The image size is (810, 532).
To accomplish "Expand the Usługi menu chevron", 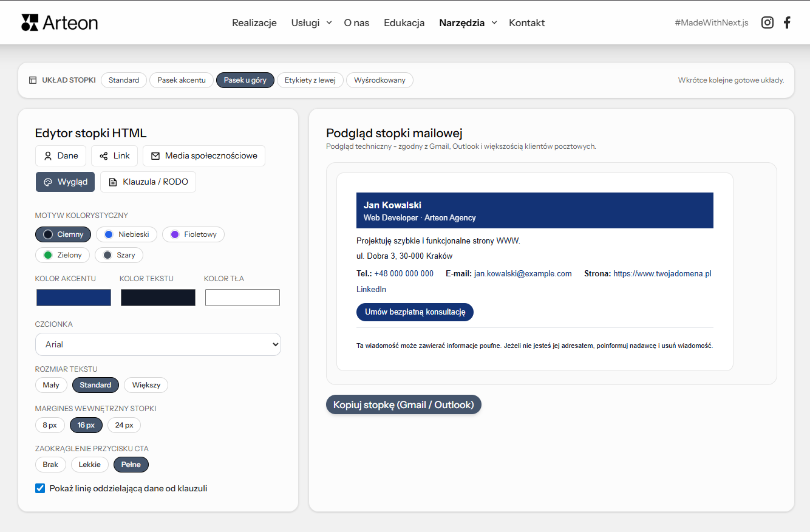I will tap(328, 23).
